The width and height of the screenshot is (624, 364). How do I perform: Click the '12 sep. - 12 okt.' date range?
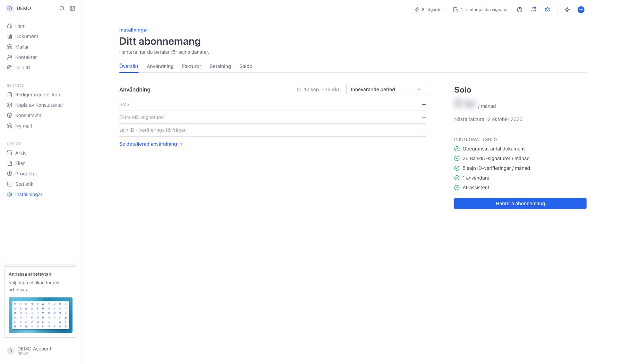point(319,89)
